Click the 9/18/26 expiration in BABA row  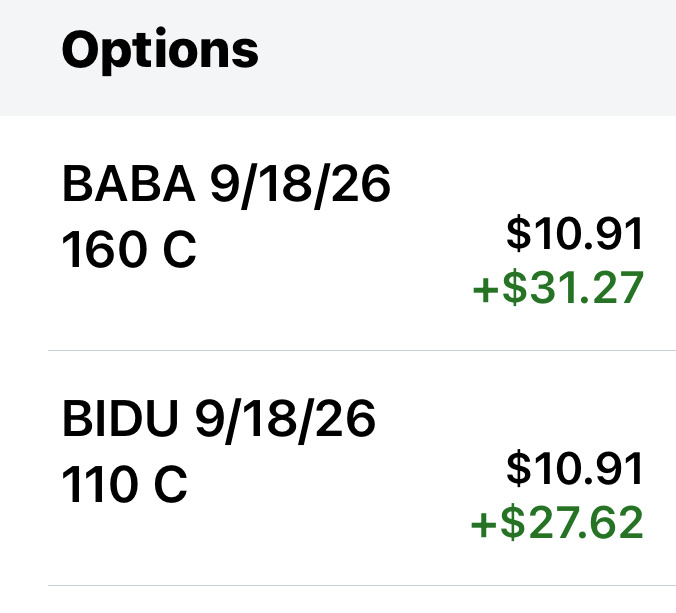(300, 186)
